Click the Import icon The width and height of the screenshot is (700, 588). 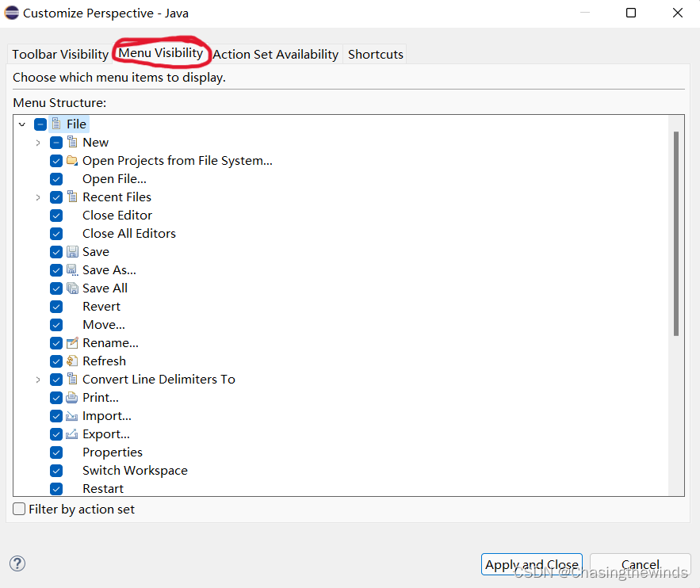coord(72,416)
